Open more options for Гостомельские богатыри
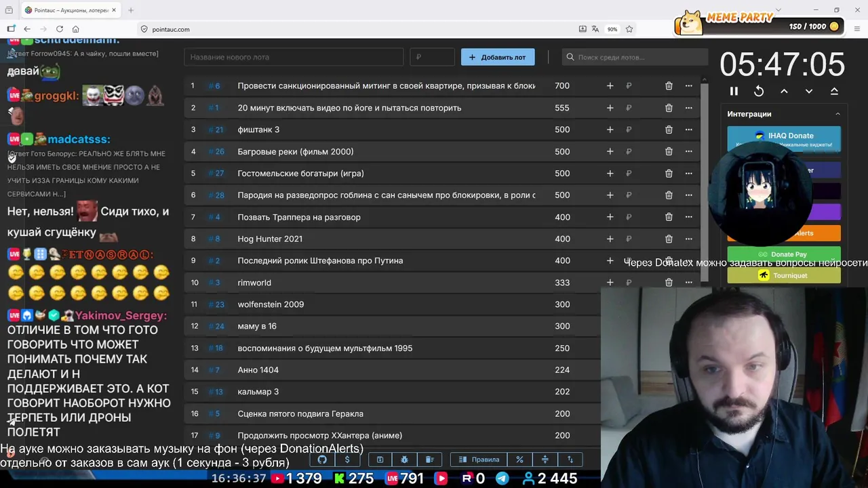The height and width of the screenshot is (488, 868). coord(688,174)
